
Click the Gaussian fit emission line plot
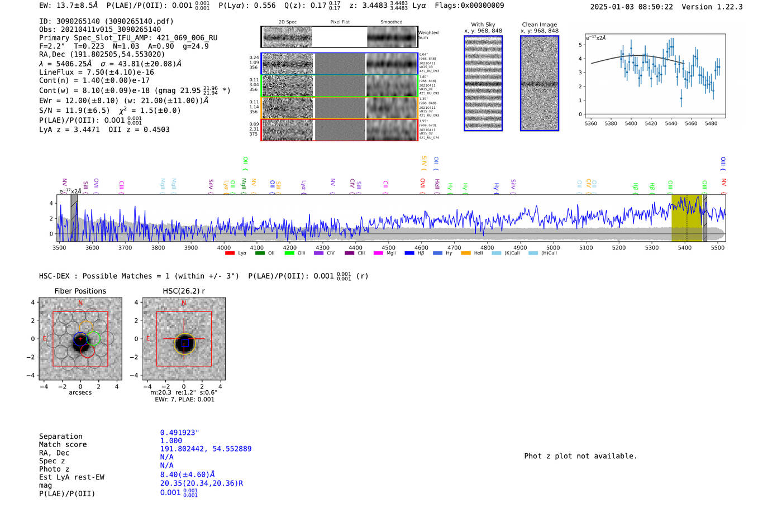[655, 76]
